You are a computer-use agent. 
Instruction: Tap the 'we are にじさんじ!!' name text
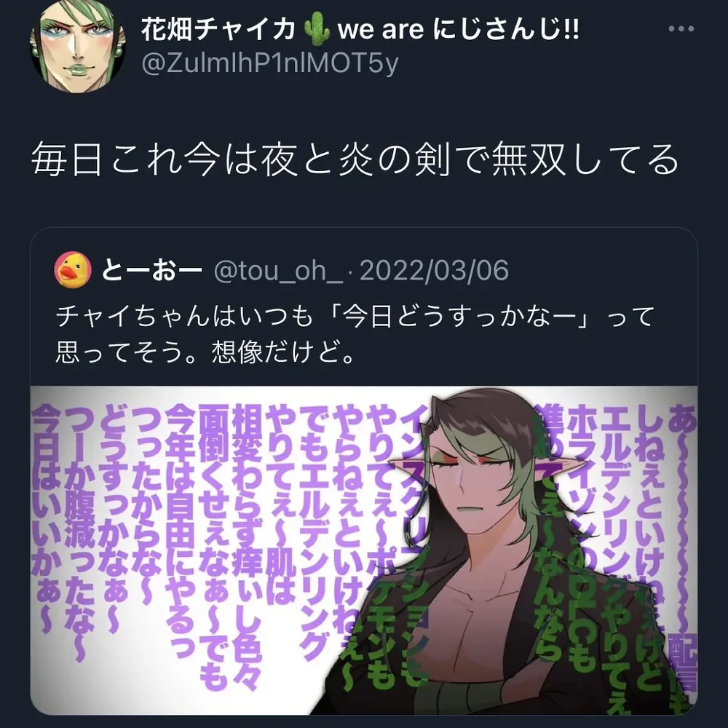[x=458, y=29]
